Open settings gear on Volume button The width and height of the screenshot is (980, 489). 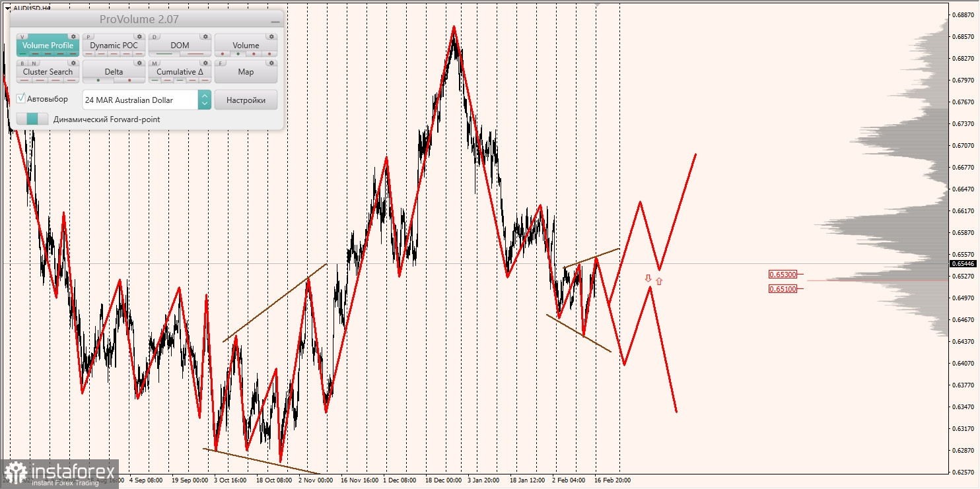(x=271, y=37)
